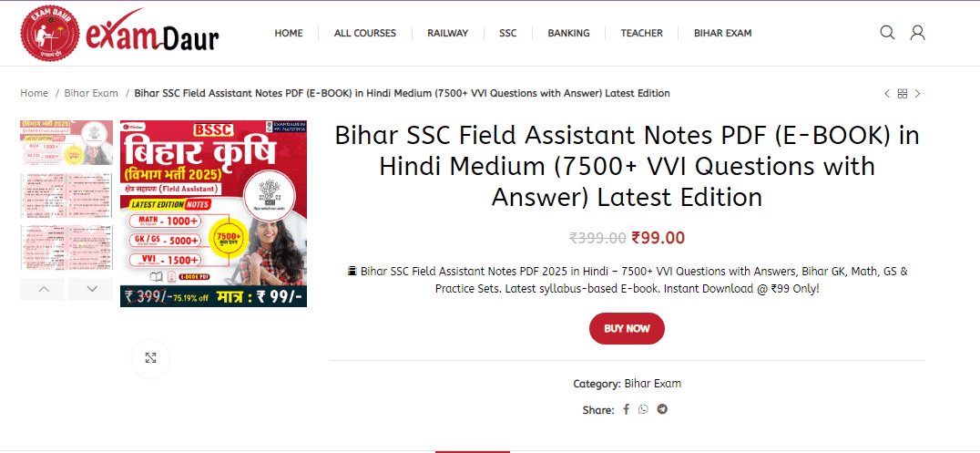Open the RAILWAY menu item
The image size is (980, 453).
[447, 33]
